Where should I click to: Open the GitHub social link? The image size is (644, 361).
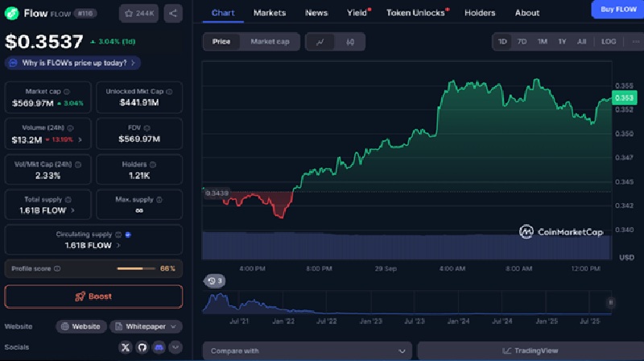[142, 347]
